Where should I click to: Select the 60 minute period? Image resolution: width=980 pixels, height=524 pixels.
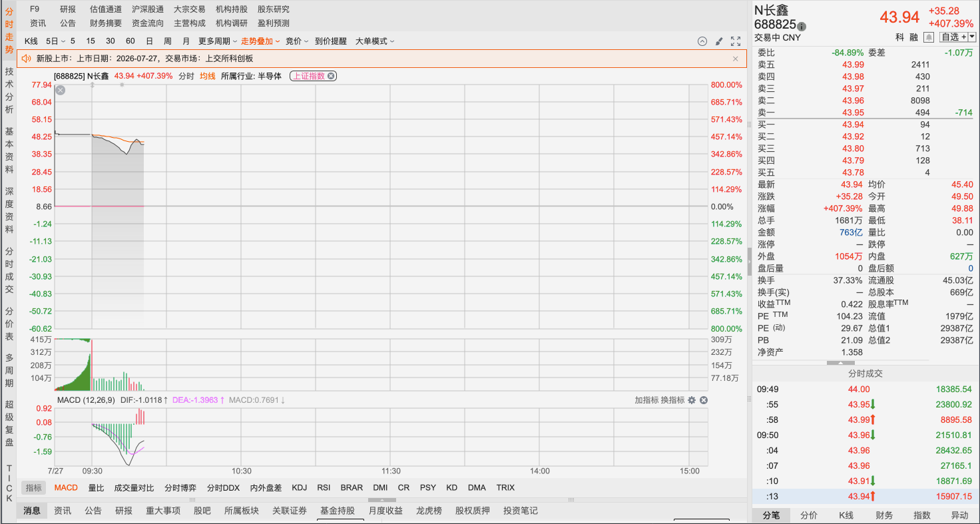tap(130, 41)
